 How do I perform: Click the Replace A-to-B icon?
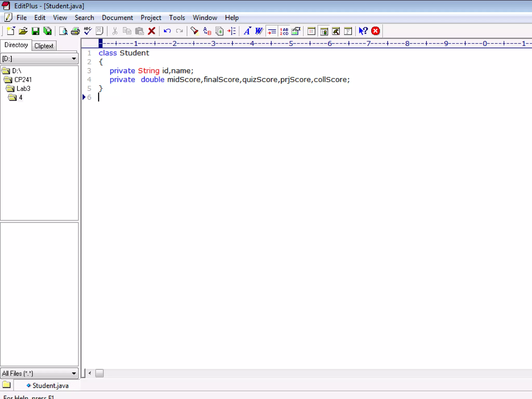click(207, 31)
